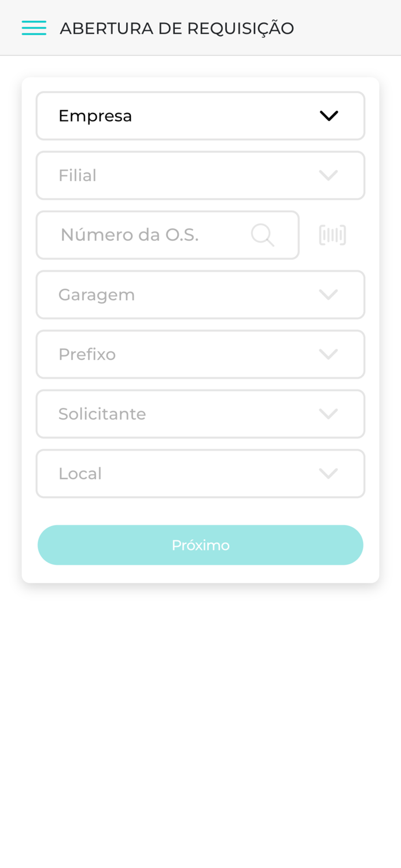Click the chevron on the Local selector
401x868 pixels.
329,473
